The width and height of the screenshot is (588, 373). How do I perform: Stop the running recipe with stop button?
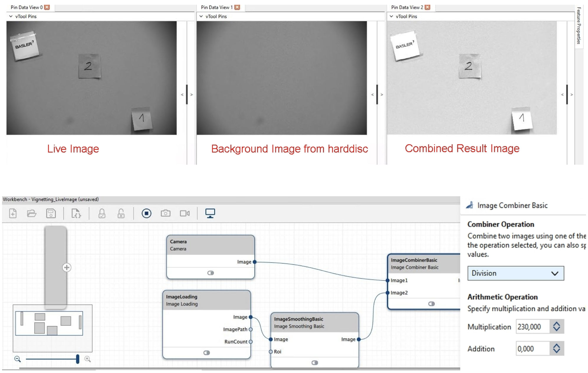tap(147, 213)
